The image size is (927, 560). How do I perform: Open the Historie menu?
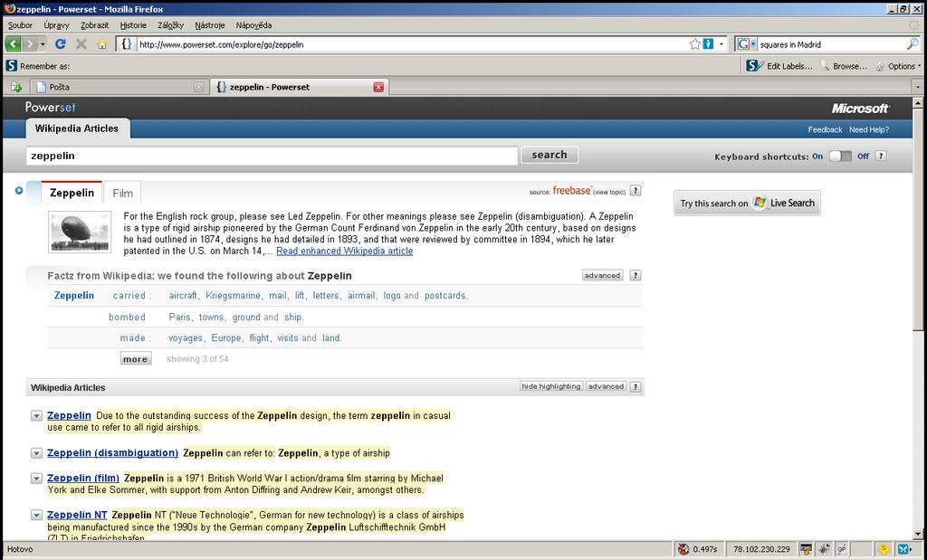click(x=133, y=25)
